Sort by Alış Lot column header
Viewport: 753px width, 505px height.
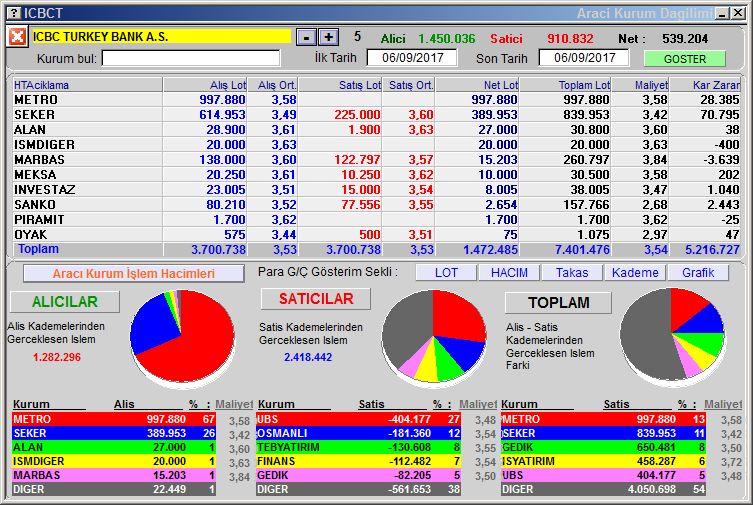[x=206, y=85]
